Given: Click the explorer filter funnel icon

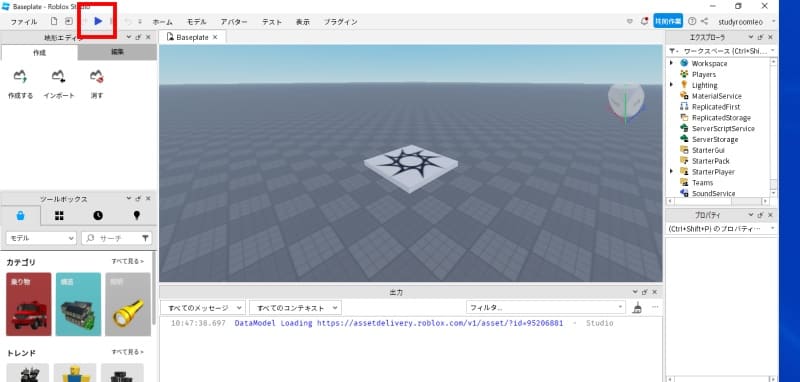Looking at the screenshot, I should pyautogui.click(x=672, y=51).
